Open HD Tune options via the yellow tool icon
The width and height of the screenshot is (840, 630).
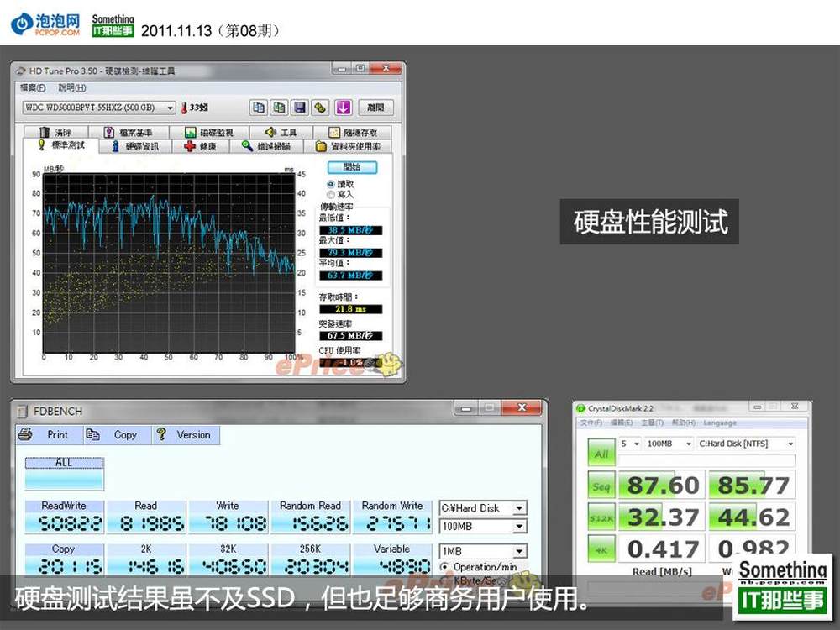coord(321,108)
